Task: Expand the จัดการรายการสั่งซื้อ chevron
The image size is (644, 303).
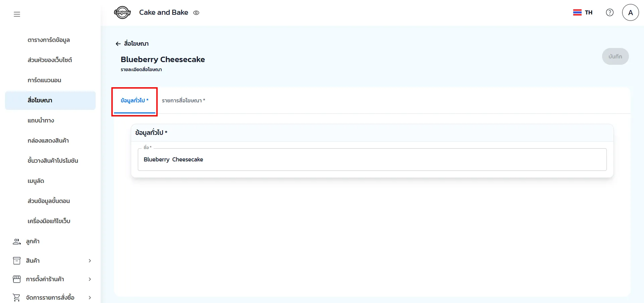Action: click(90, 298)
